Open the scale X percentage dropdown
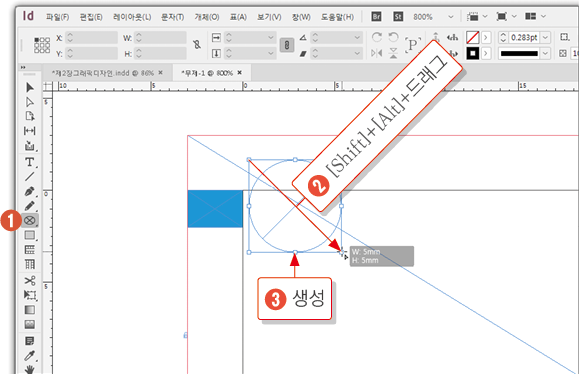Viewport: 579px width, 374px height. pyautogui.click(x=271, y=37)
